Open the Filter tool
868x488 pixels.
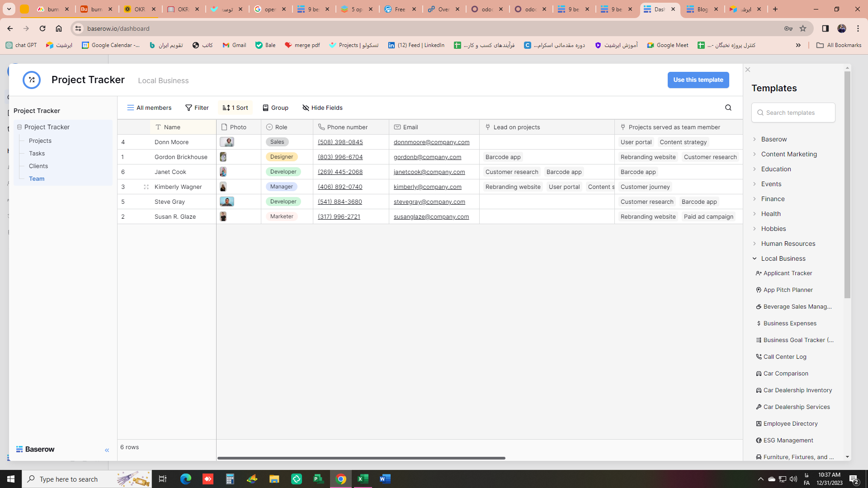pos(197,108)
